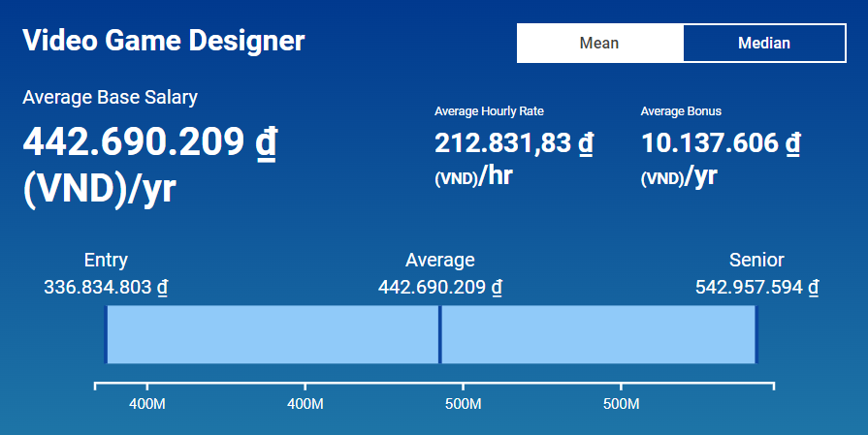Select the 442.690.209 ₫ large salary figure

[x=149, y=142]
